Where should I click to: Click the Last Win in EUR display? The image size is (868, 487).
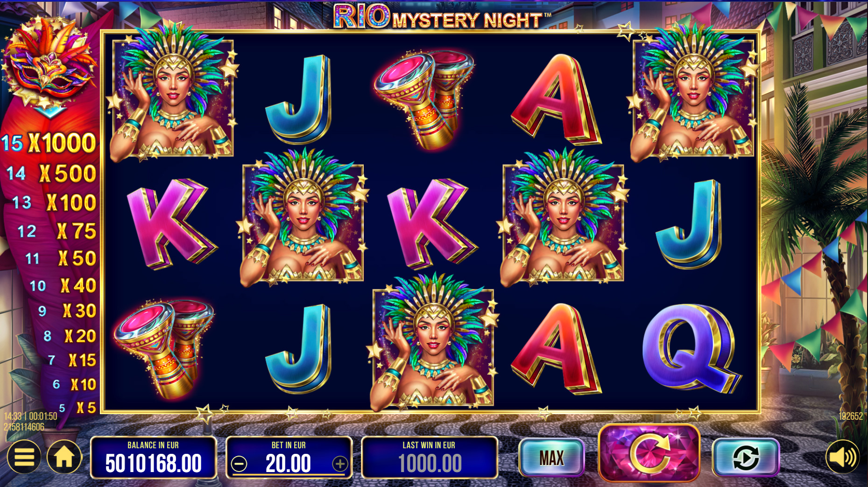pyautogui.click(x=430, y=458)
